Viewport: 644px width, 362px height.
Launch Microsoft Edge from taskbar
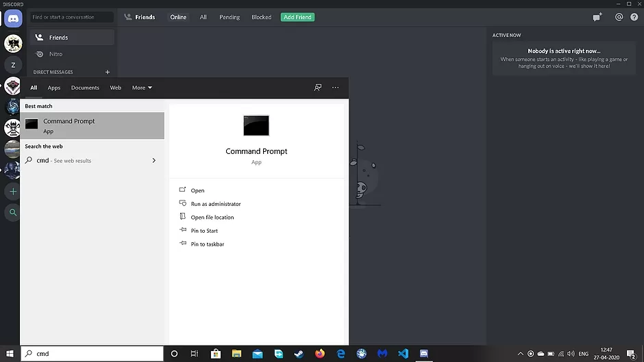tap(341, 353)
